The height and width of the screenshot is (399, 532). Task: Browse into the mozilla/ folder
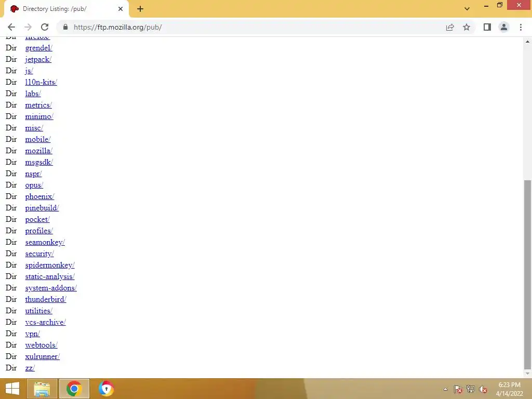coord(38,151)
